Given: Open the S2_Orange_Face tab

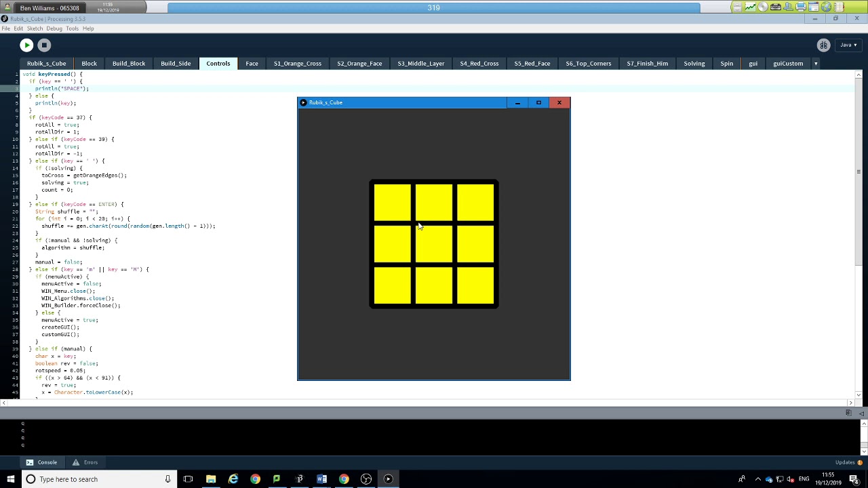Looking at the screenshot, I should tap(359, 64).
